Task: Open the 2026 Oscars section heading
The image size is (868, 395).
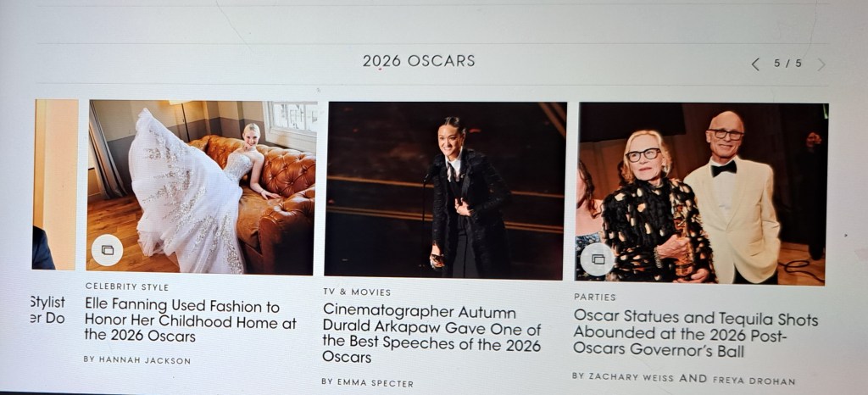Action: (419, 61)
